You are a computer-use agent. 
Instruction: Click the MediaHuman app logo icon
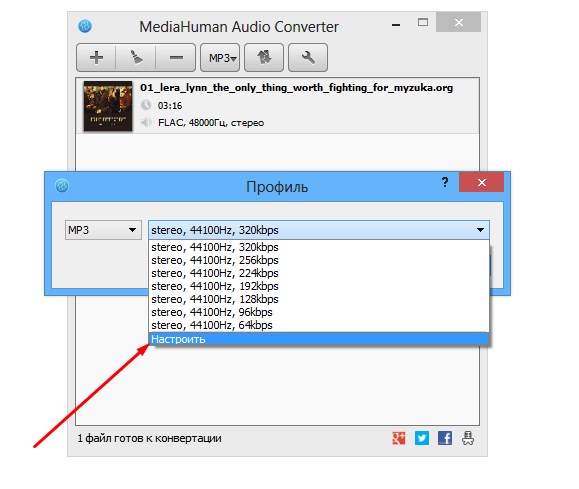pyautogui.click(x=85, y=26)
